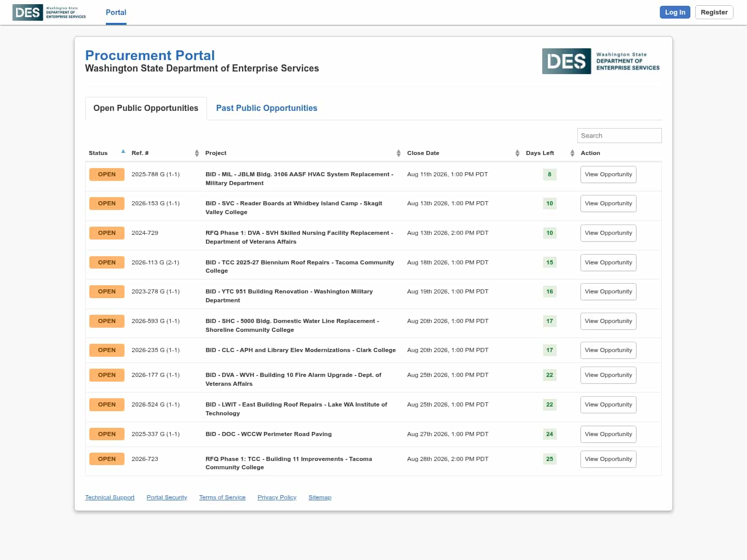The image size is (747, 560).
Task: Select reference number 2025-337 G (1-1)
Action: coord(156,434)
